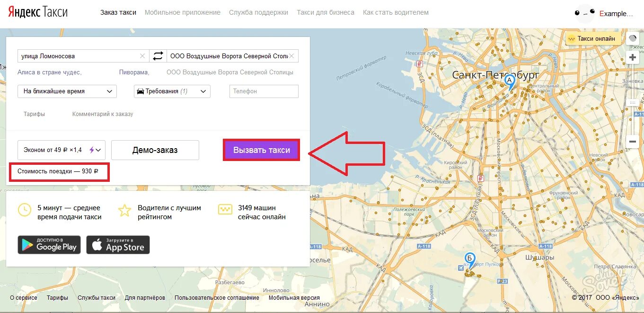Open footer Пользовательское соглашение link
The height and width of the screenshot is (313, 644).
point(217,298)
